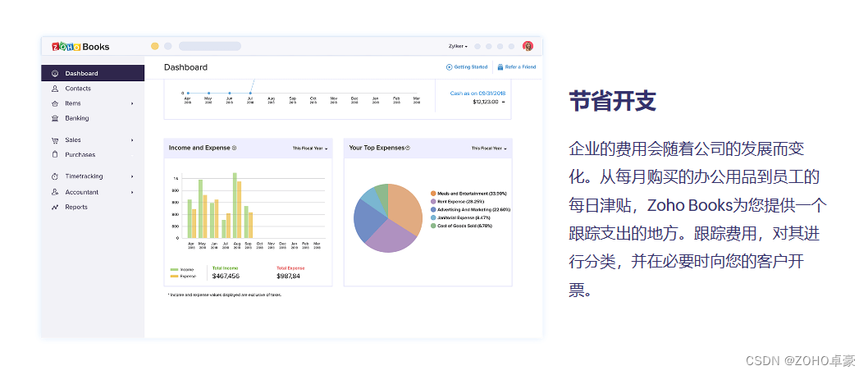Open the Dashboard menu item
Viewport: 868px width, 375px height.
click(93, 73)
